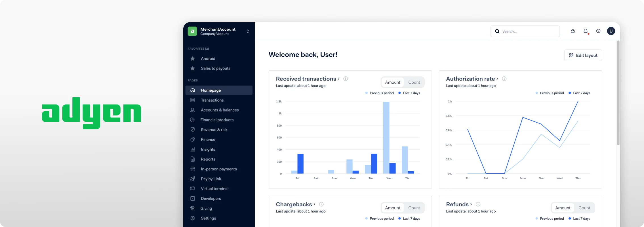This screenshot has width=644, height=227.
Task: Click the Pay by Link paper plane icon
Action: tap(193, 179)
